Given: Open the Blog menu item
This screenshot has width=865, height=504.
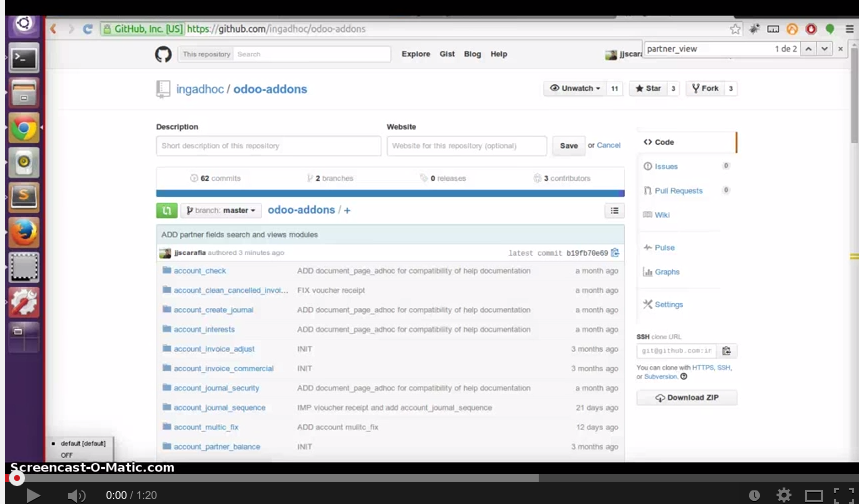Looking at the screenshot, I should [472, 54].
